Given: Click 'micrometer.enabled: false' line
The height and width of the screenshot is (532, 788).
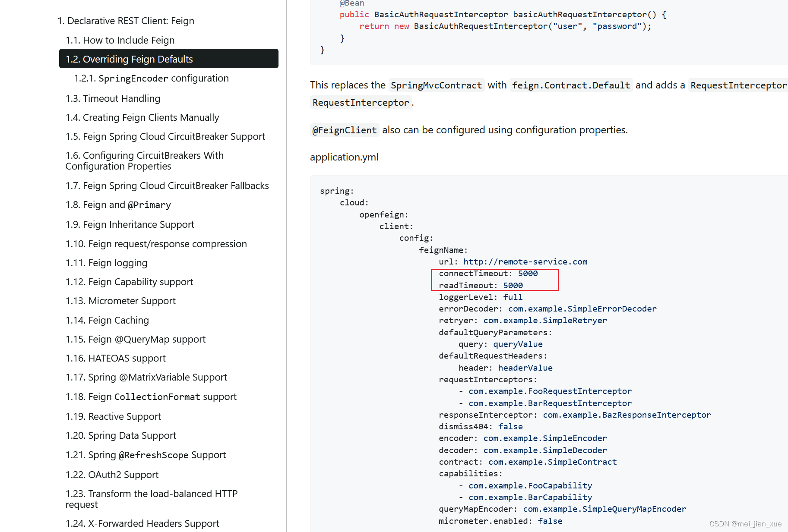Looking at the screenshot, I should 500,521.
